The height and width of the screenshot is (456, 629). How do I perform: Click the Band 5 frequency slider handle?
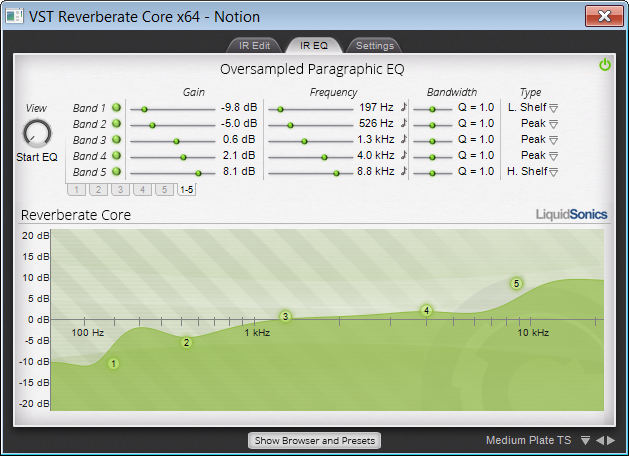337,173
